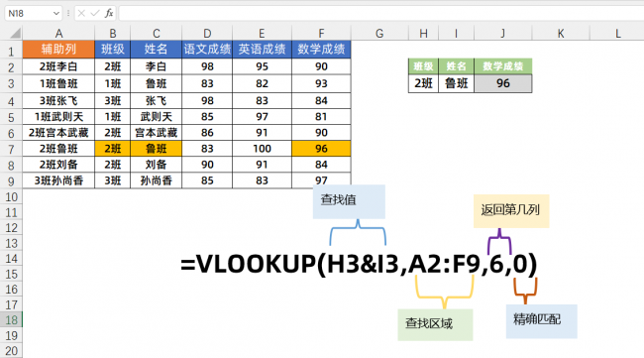644x358 pixels.
Task: Open the Insert Function fx icon
Action: click(109, 14)
